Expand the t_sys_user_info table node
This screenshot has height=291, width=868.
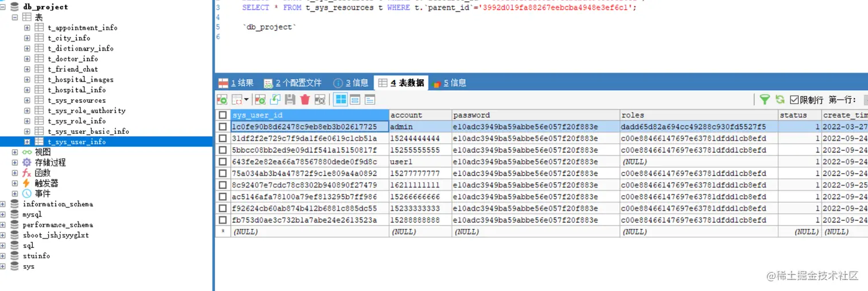[27, 141]
